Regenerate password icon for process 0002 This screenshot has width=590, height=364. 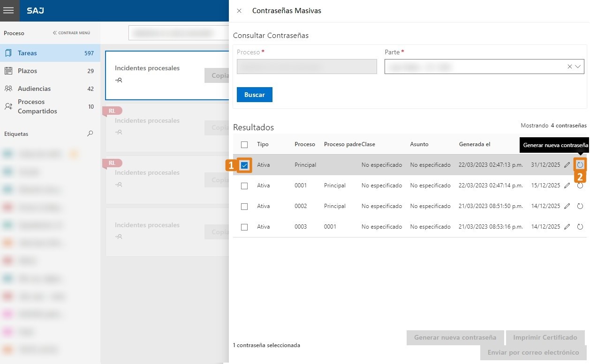(x=580, y=206)
